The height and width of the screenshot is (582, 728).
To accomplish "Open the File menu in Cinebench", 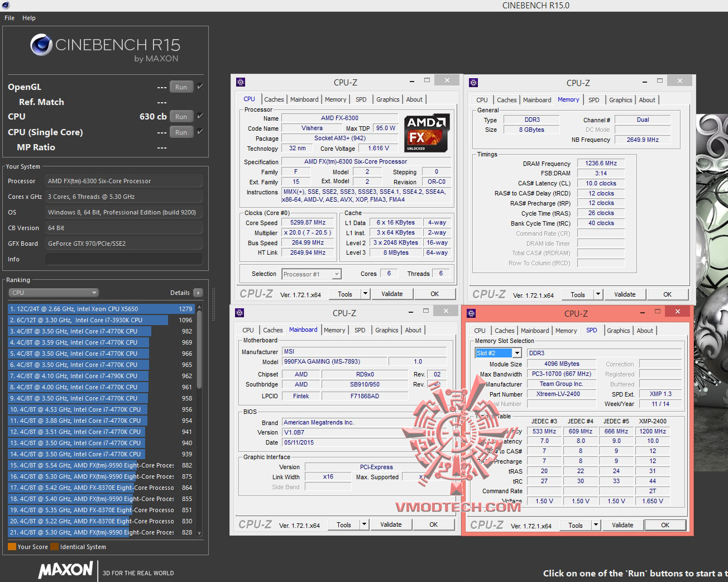I will pyautogui.click(x=9, y=18).
